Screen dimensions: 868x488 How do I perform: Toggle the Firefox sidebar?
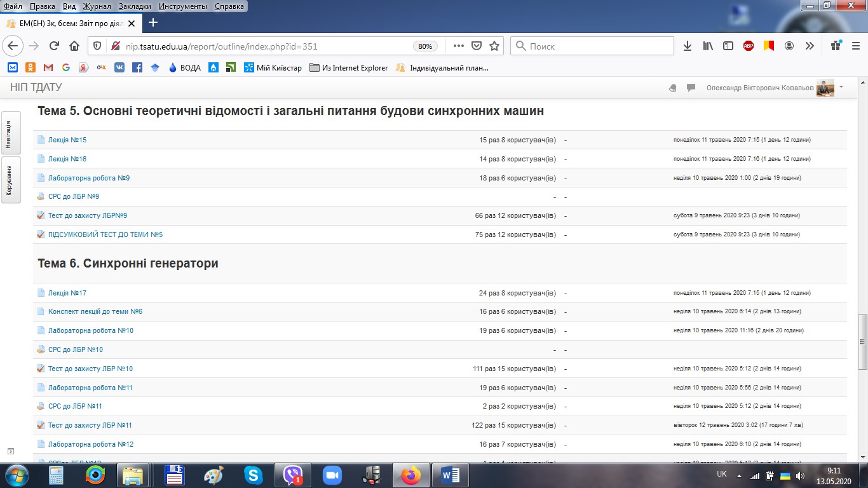[728, 46]
